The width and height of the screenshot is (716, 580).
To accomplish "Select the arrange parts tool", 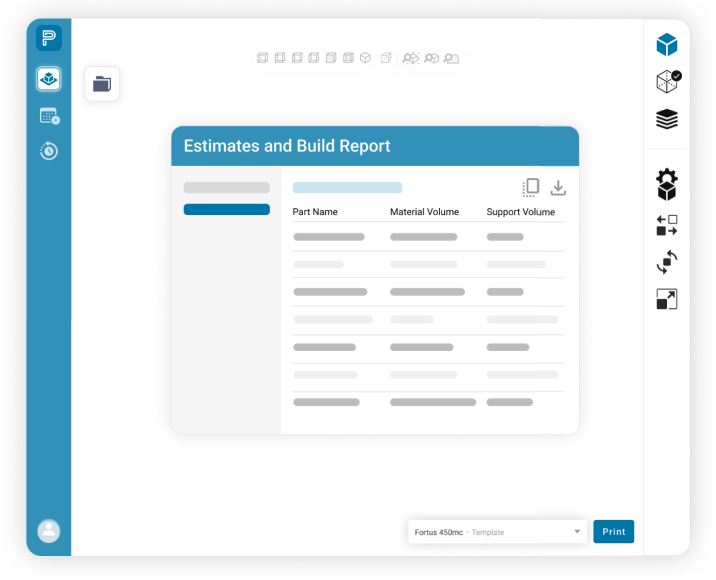I will tap(667, 225).
